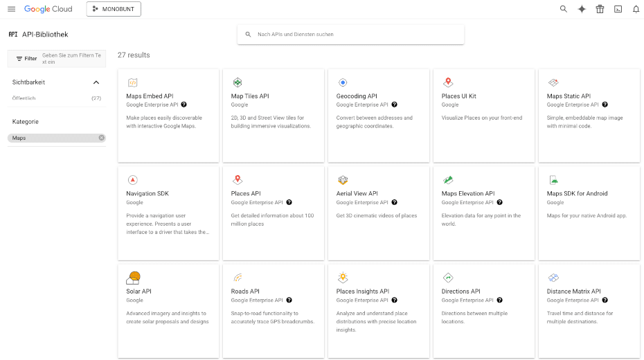Click the API-Bibliothek page heading

pos(45,35)
